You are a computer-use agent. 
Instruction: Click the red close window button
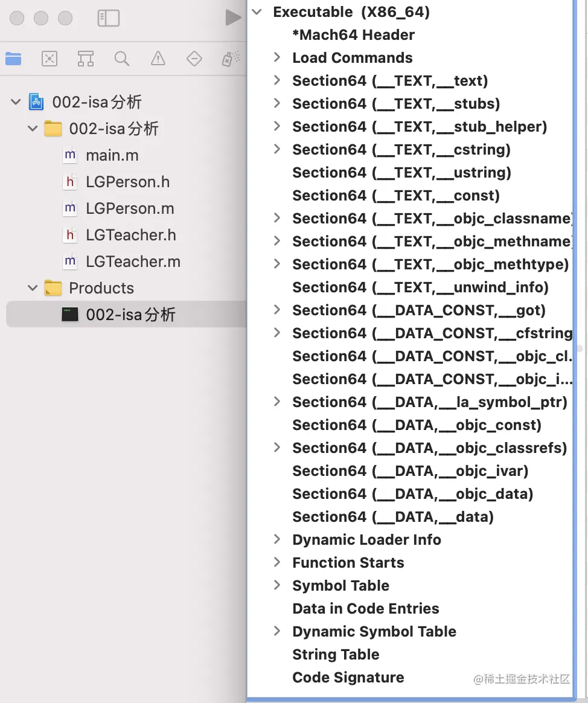(x=17, y=18)
